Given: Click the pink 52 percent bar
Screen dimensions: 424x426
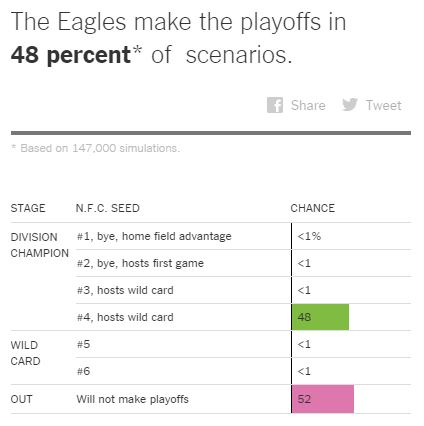Looking at the screenshot, I should pyautogui.click(x=323, y=399).
